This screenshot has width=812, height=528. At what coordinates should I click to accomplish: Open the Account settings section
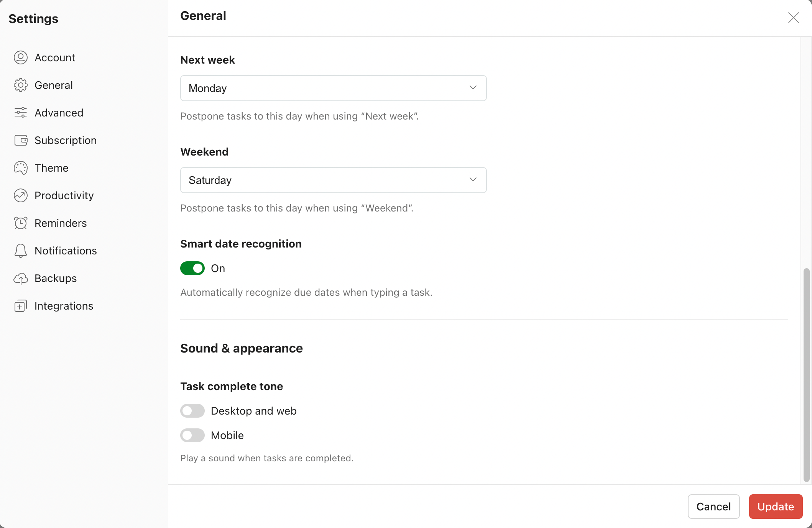55,57
